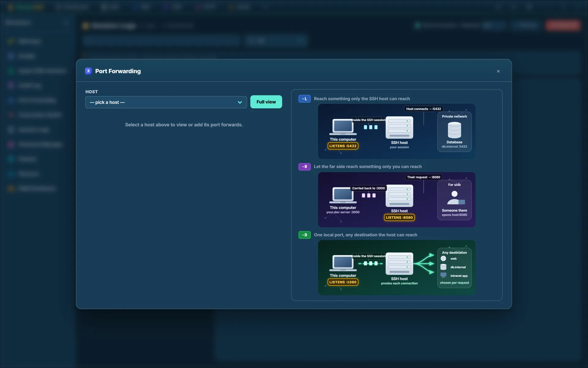This screenshot has width=588, height=368.
Task: Click the 'Their request → :8080' label
Action: click(x=424, y=177)
